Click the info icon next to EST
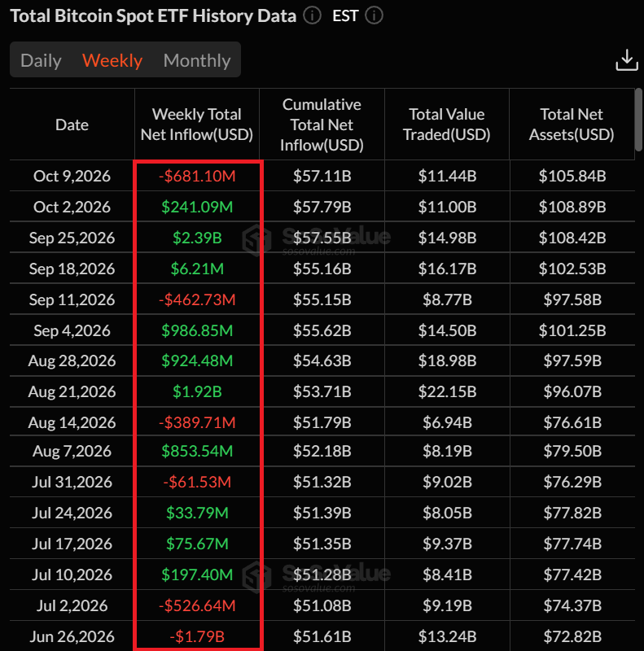Screen dimensions: 644x651 374,15
